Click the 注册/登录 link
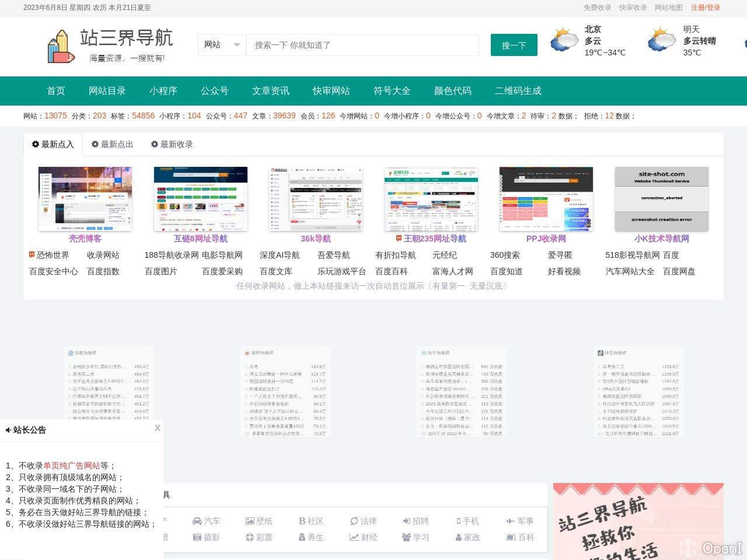747x560 pixels. pyautogui.click(x=705, y=8)
